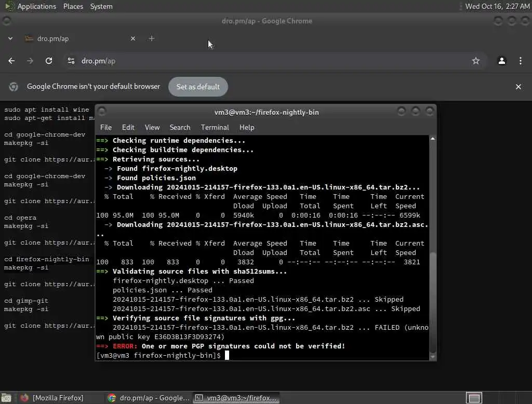Image resolution: width=532 pixels, height=404 pixels.
Task: Click ERROR PGP signatures line in terminal
Action: pos(220,346)
